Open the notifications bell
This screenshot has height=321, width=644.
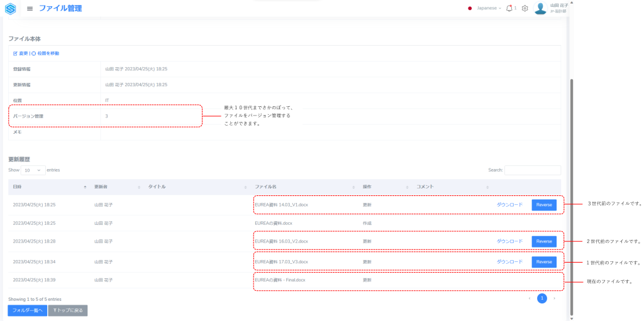509,8
